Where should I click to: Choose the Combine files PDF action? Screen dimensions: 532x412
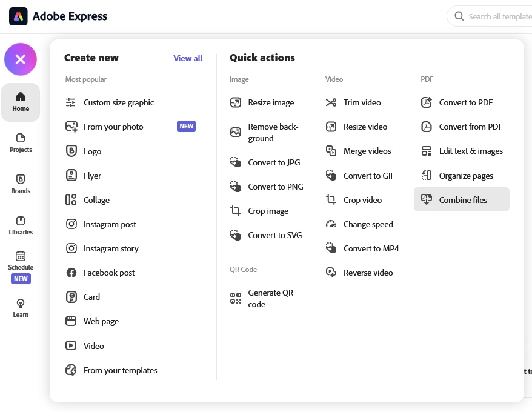click(x=462, y=200)
